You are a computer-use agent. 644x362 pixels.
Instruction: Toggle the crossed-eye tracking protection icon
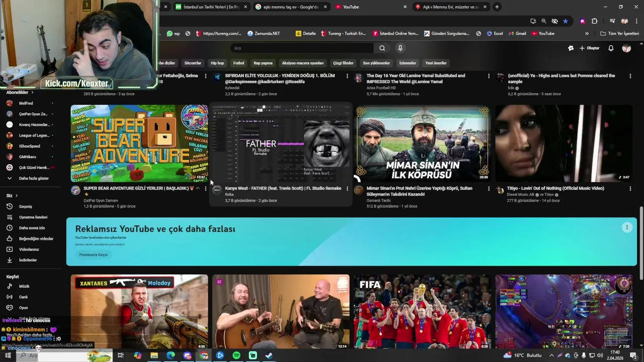click(554, 21)
